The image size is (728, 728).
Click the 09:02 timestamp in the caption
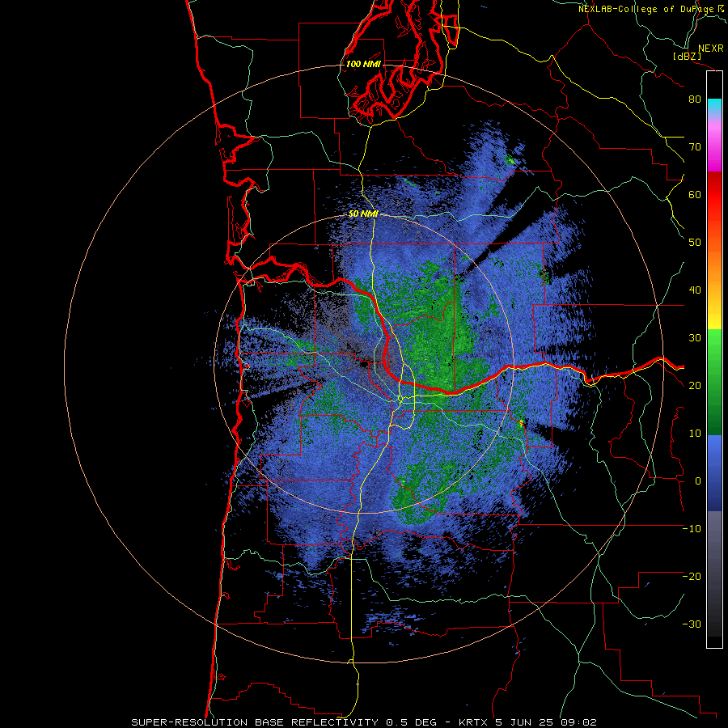click(x=578, y=722)
